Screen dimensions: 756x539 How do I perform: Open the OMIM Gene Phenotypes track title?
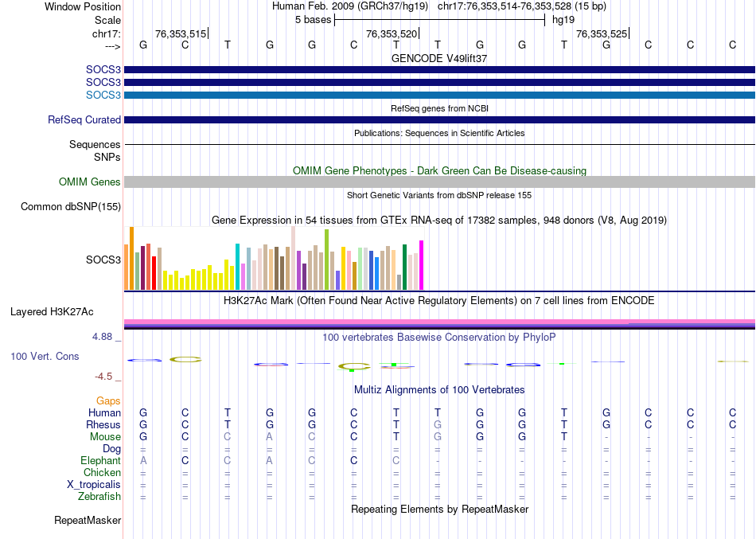[439, 171]
